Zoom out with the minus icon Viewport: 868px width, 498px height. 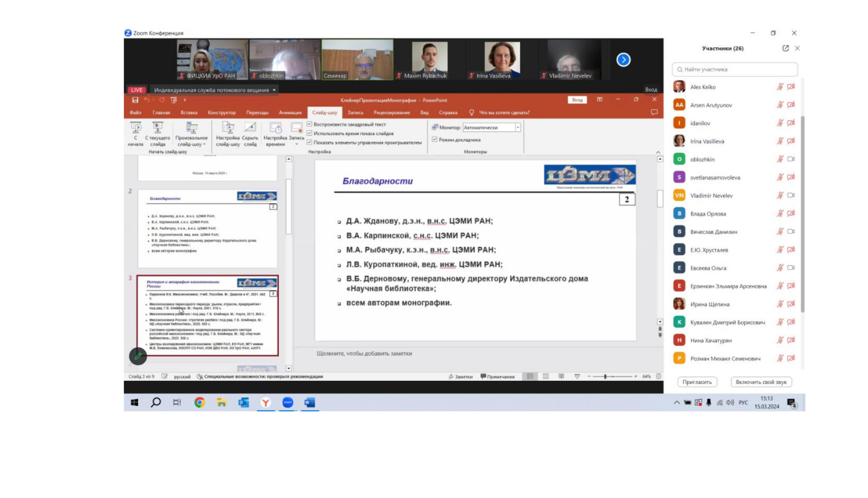tap(589, 377)
